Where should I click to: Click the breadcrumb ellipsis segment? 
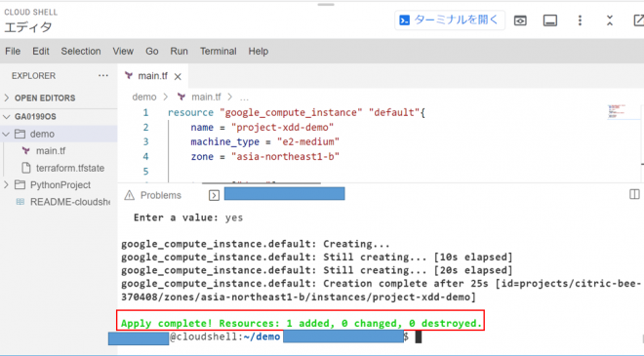[244, 98]
